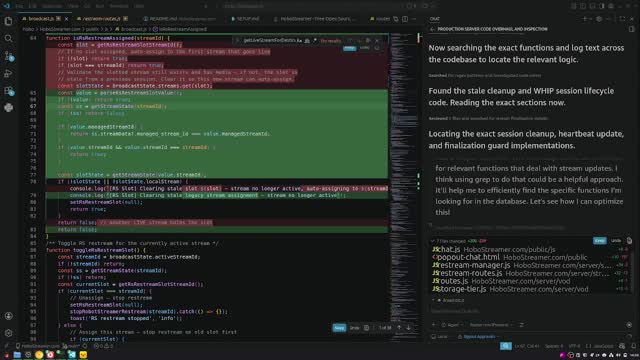The image size is (640, 360).
Task: Open the Source Control view
Action: coord(8,56)
